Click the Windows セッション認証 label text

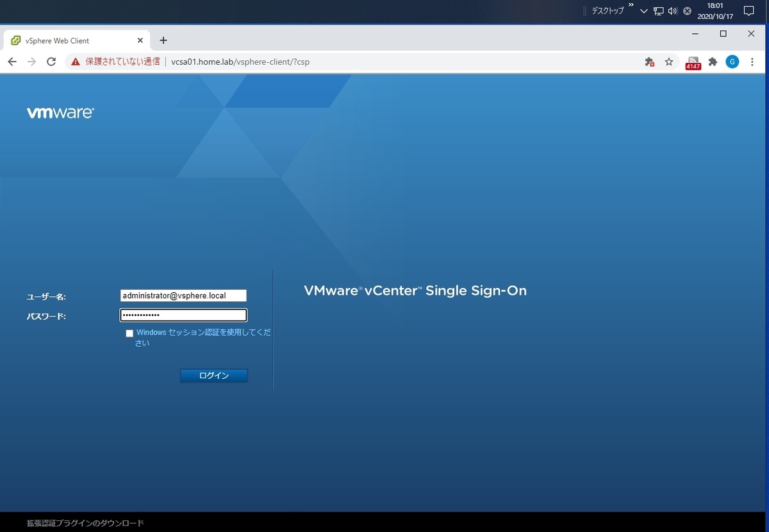pos(203,338)
